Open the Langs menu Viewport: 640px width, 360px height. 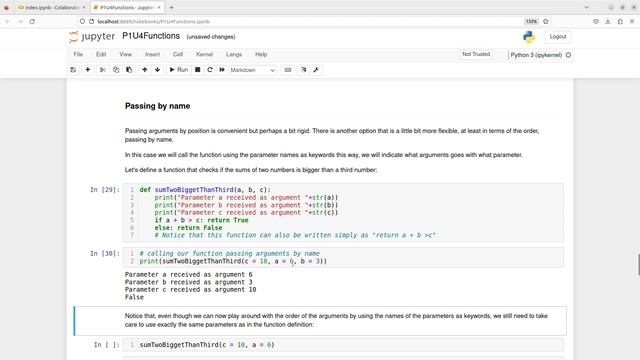(x=234, y=54)
